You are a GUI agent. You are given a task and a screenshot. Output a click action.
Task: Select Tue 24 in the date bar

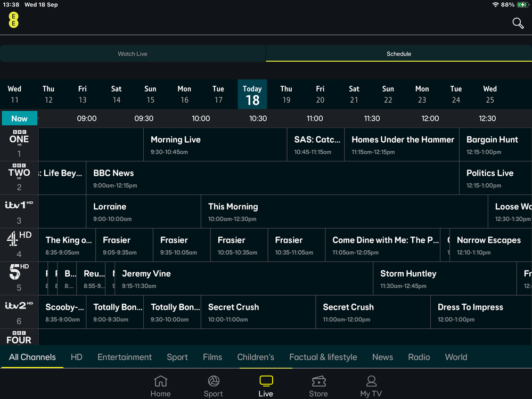[456, 94]
